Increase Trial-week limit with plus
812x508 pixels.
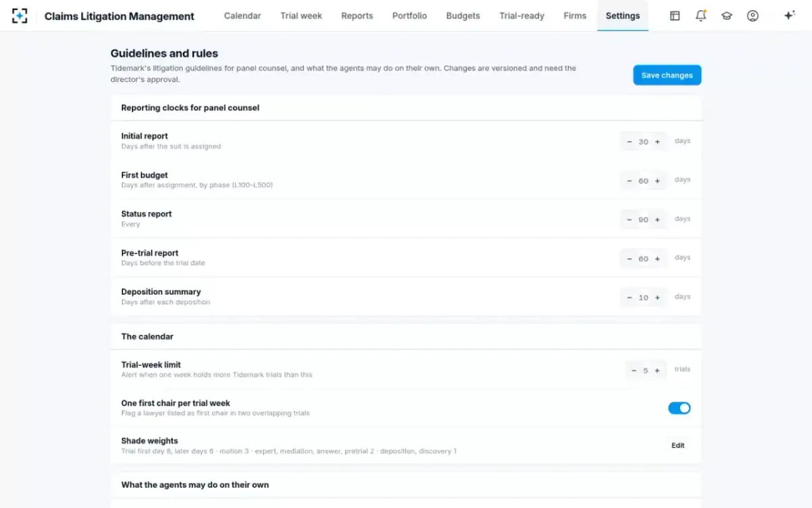coord(657,371)
